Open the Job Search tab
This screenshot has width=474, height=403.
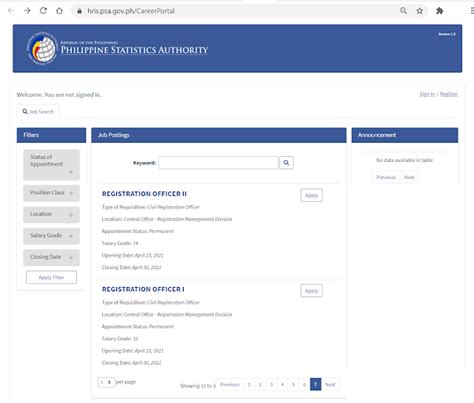[x=38, y=112]
